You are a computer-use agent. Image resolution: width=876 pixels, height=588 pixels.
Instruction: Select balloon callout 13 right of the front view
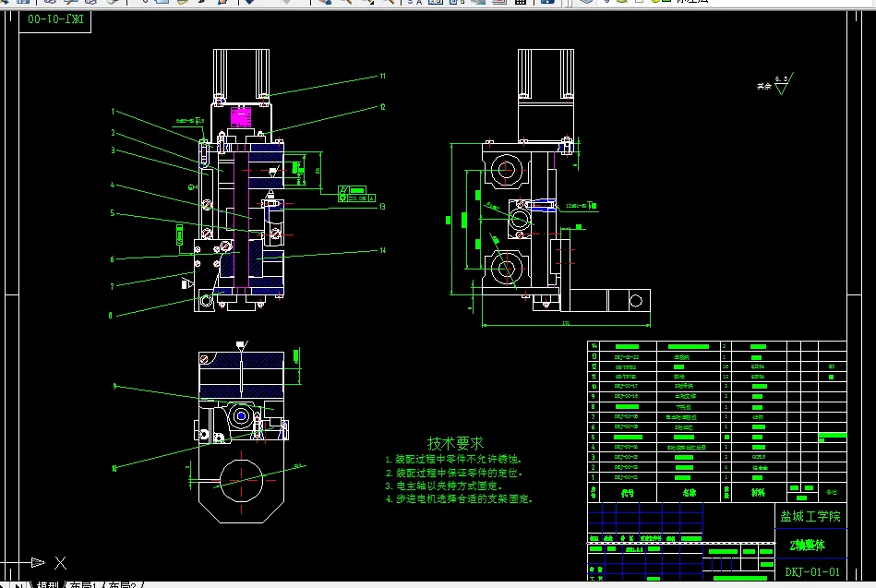point(382,206)
